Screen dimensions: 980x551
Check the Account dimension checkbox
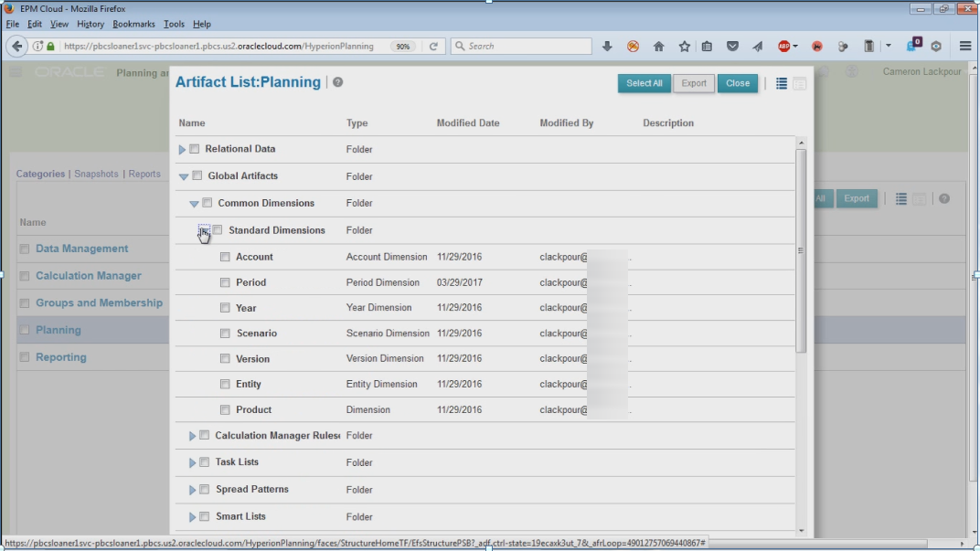[x=225, y=257]
